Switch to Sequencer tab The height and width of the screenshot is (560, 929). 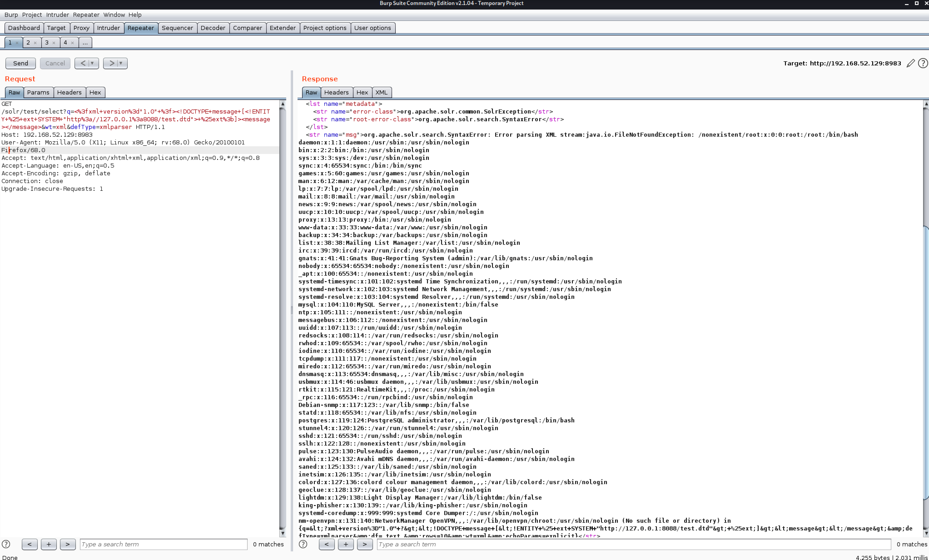click(x=177, y=28)
